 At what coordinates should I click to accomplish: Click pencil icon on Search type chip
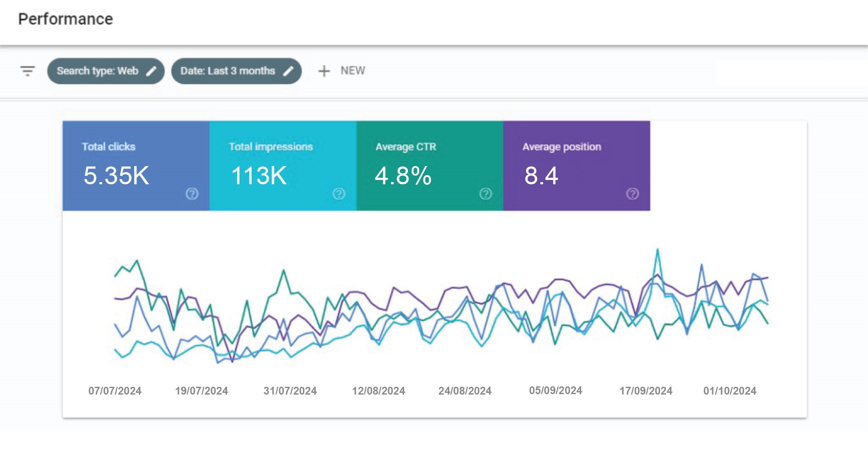point(151,71)
